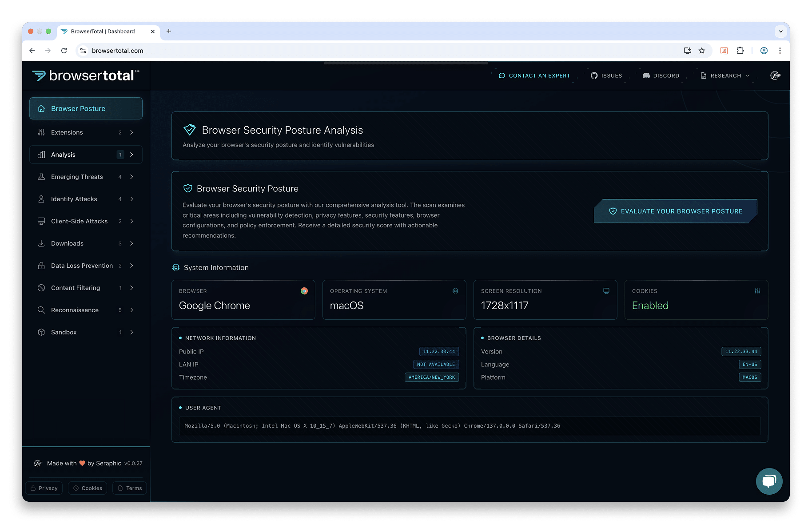812x524 pixels.
Task: Open the browser extensions puzzle icon
Action: [x=740, y=51]
